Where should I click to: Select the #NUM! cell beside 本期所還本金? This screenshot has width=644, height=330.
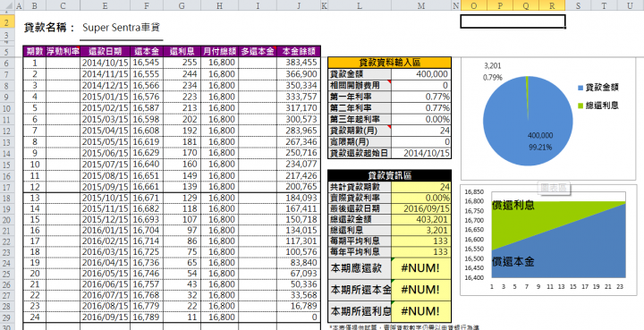[421, 290]
